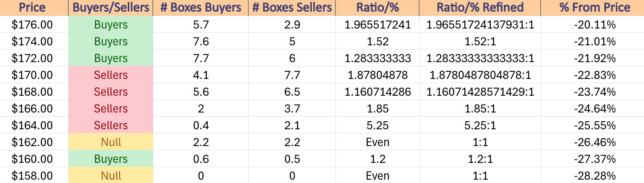Screen dimensions: 644x183
Task: Click the $176.00 price cell
Action: pyautogui.click(x=33, y=25)
